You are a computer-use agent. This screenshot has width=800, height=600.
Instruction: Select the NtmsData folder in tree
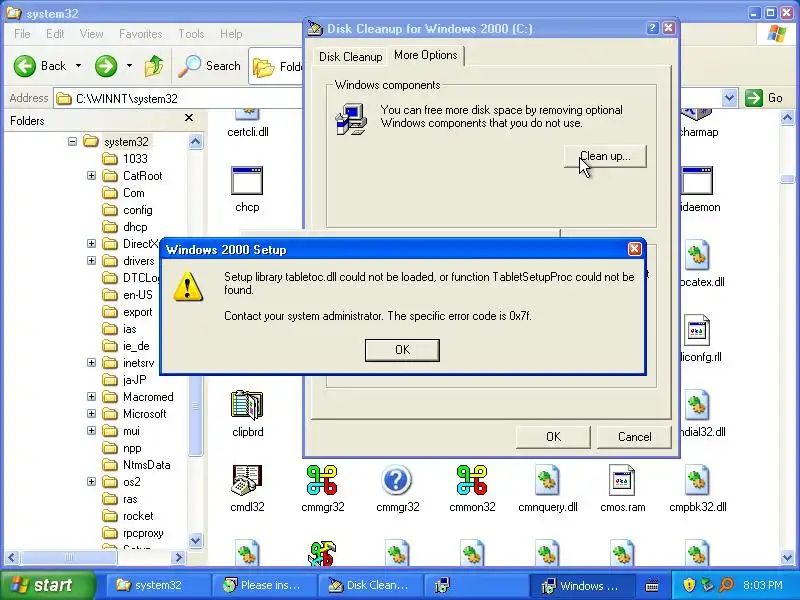[137, 465]
